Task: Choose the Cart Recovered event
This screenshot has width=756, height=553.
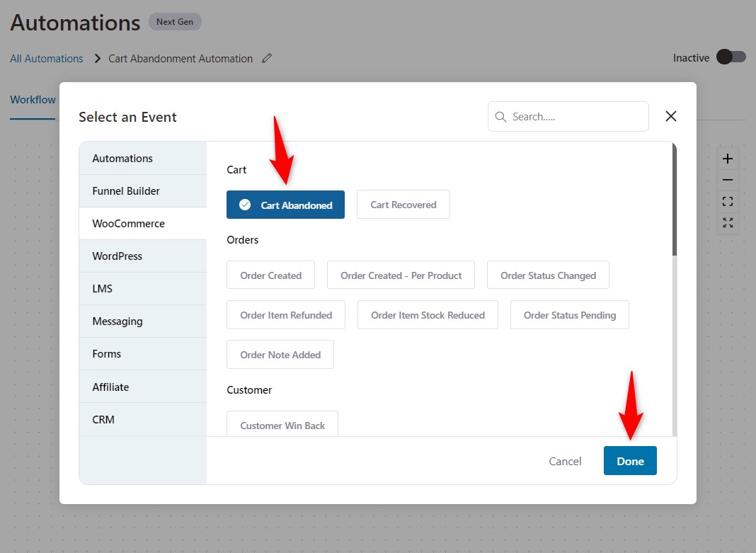Action: 403,204
